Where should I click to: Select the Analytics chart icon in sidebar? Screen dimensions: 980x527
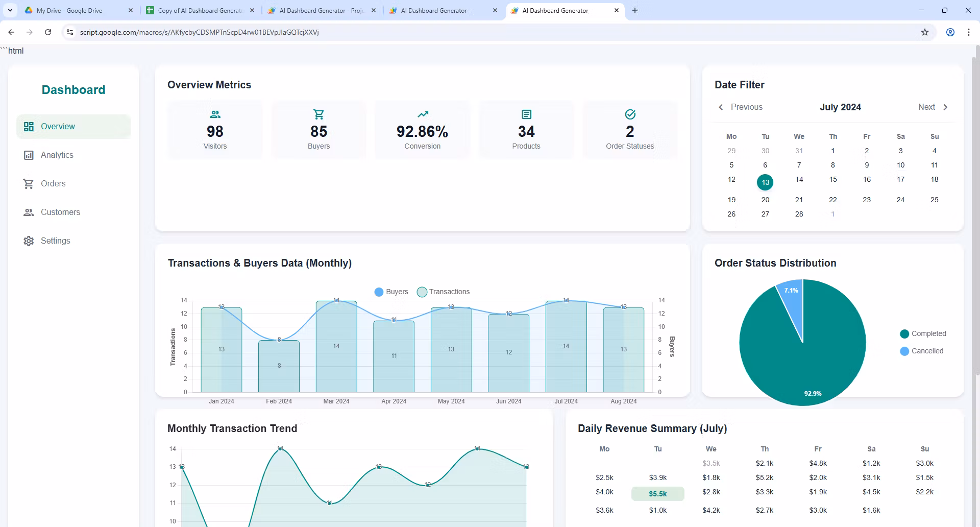point(29,155)
